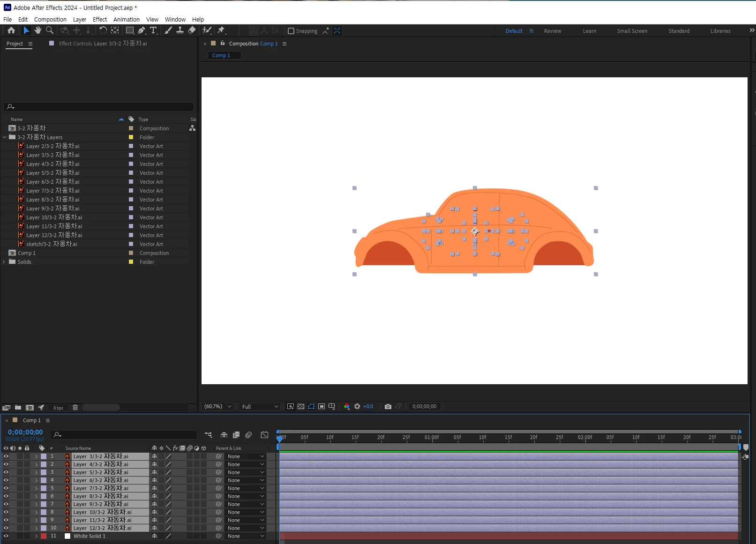Screen dimensions: 756x544
Task: Collapse the 3-2 자동차 Layers folder
Action: coord(5,137)
